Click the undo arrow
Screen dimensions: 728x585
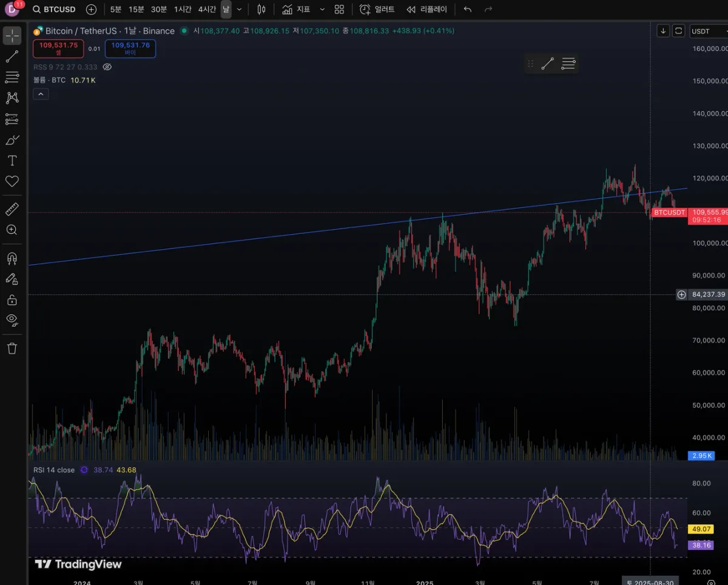467,9
